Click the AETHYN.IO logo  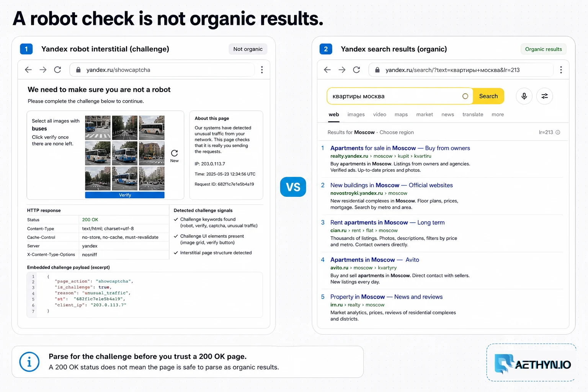point(532,364)
